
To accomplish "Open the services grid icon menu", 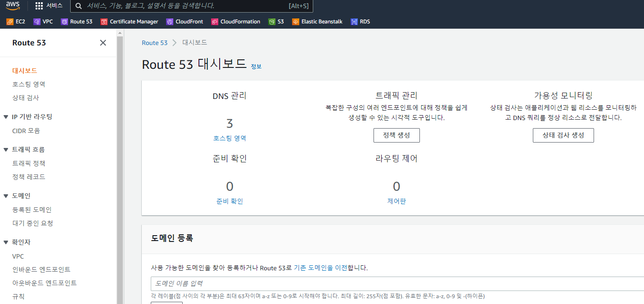I will point(39,6).
